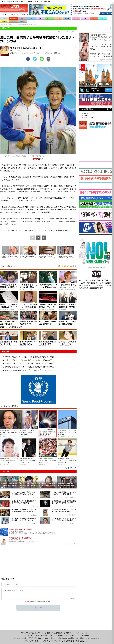114x644 pixels.
Task: Go to next page using arrow button
Action: (x=44, y=237)
